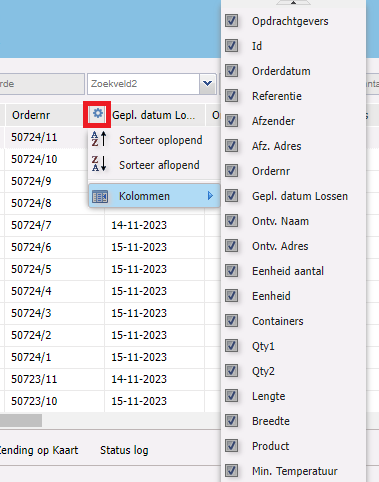
Task: Select order row 50724/7
Action: pos(31,225)
